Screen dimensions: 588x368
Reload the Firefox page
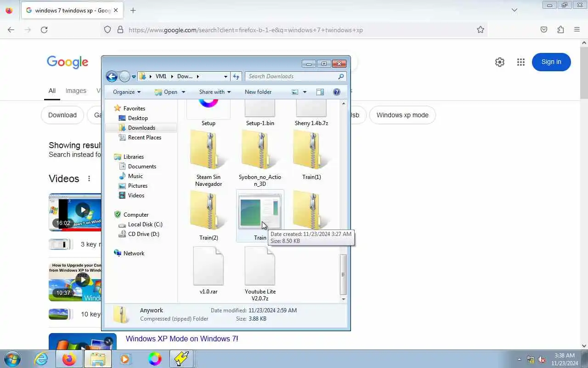pyautogui.click(x=44, y=30)
